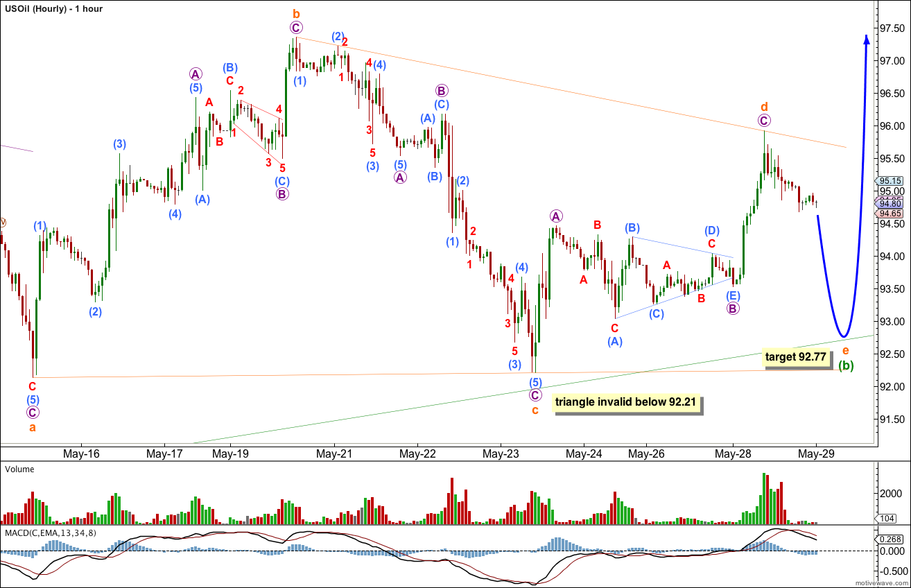Select the blue '(D)' triangle wave label
This screenshot has height=588, width=911.
point(711,230)
